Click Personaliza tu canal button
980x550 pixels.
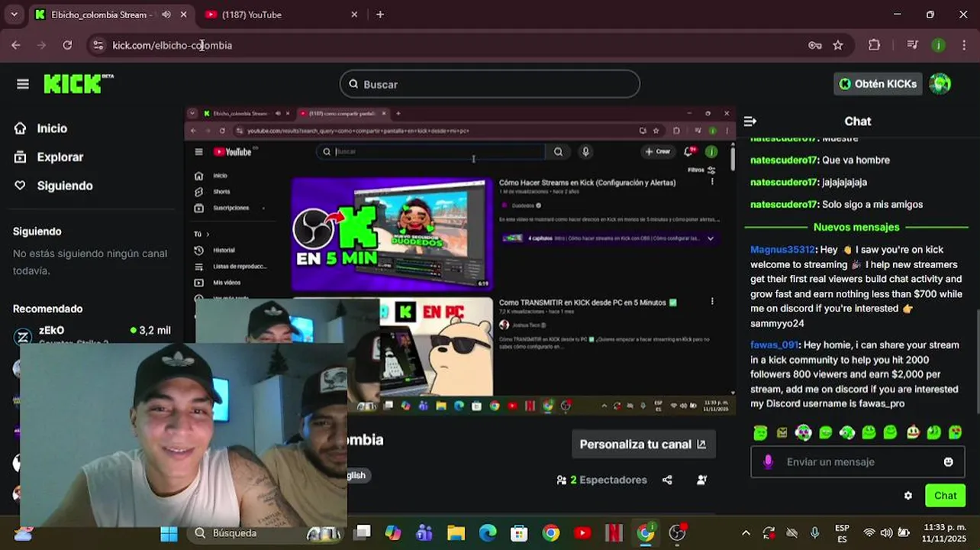tap(643, 445)
